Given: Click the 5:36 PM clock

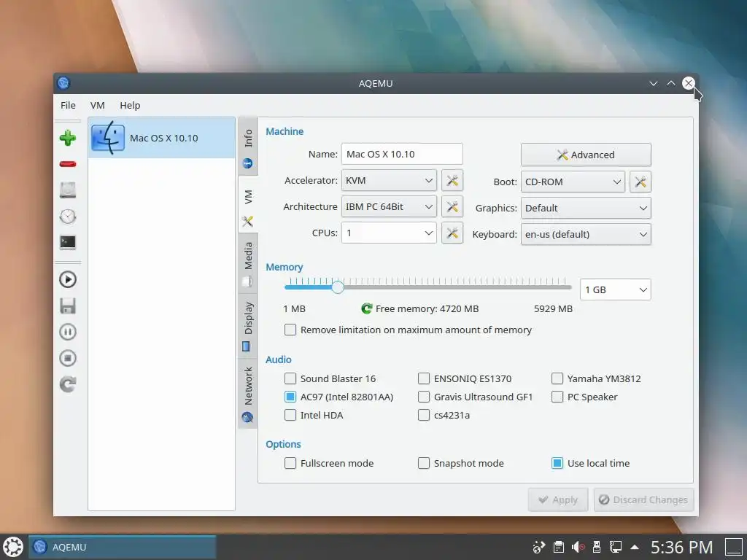Looking at the screenshot, I should 681,547.
